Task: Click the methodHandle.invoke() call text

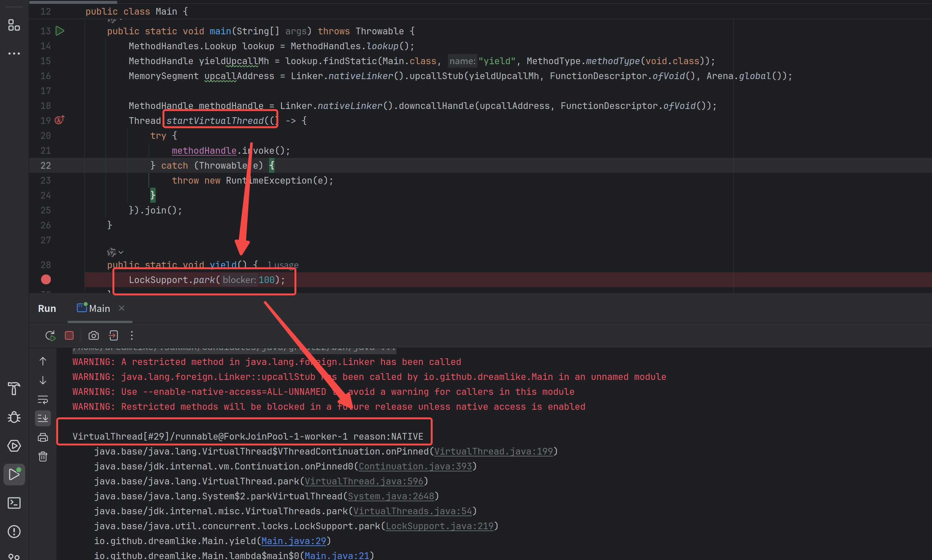Action: coord(231,151)
